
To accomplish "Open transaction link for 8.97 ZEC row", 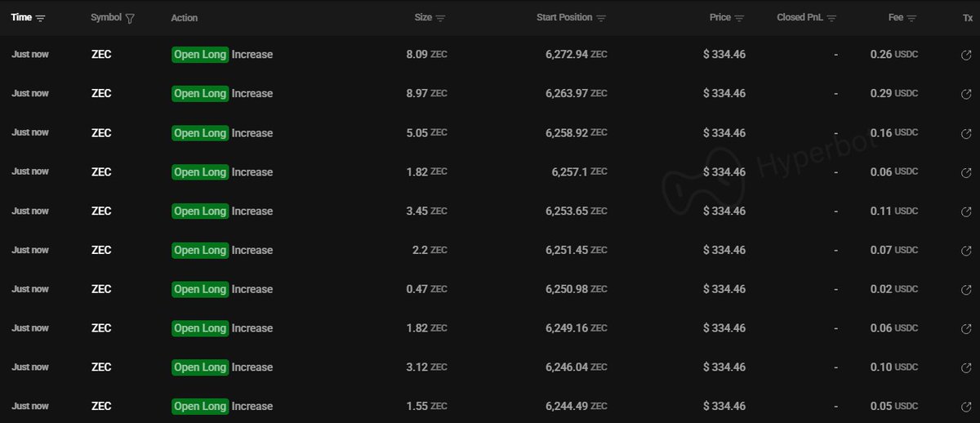I will pos(967,94).
